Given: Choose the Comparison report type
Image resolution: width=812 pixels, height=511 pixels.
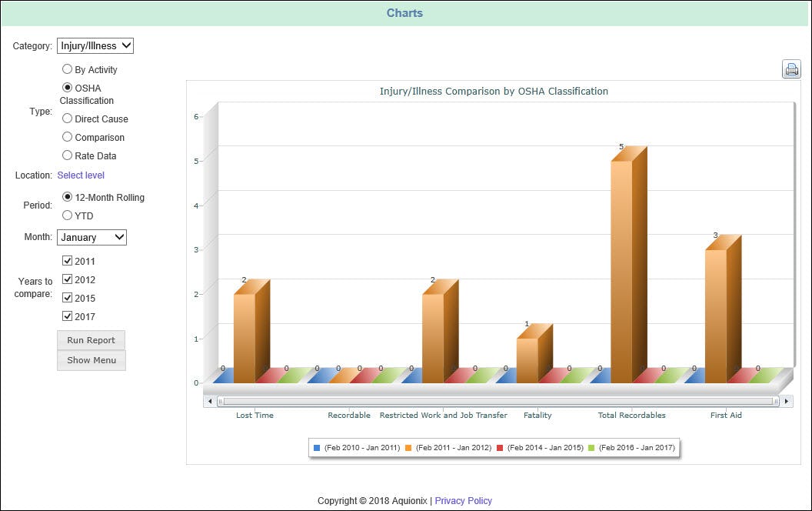Looking at the screenshot, I should point(68,137).
